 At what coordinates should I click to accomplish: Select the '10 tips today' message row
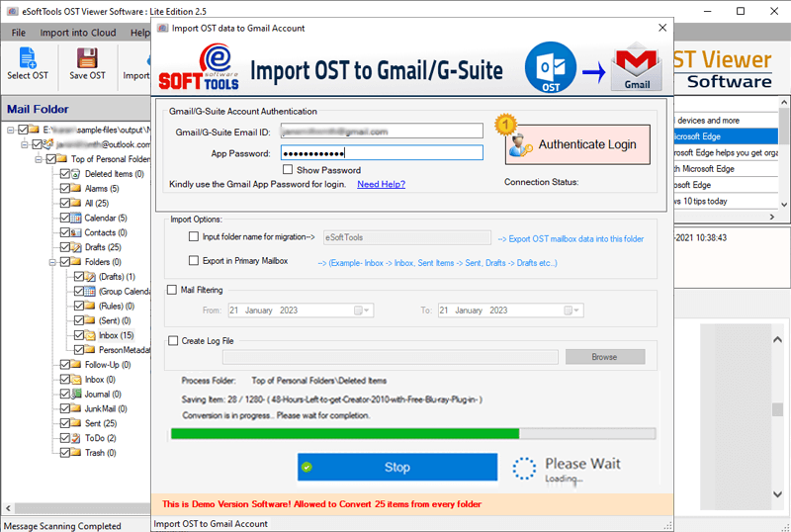726,201
